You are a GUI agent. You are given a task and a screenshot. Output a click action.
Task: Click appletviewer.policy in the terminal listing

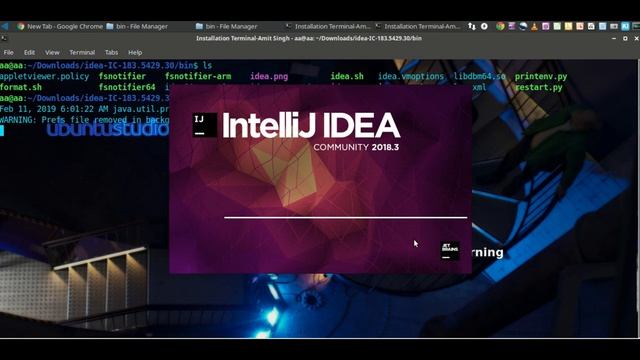click(44, 76)
